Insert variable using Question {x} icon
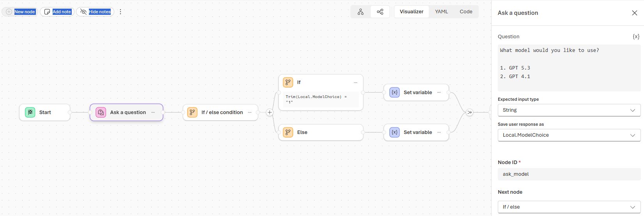Screen dimensions: 644x216 pos(636,36)
